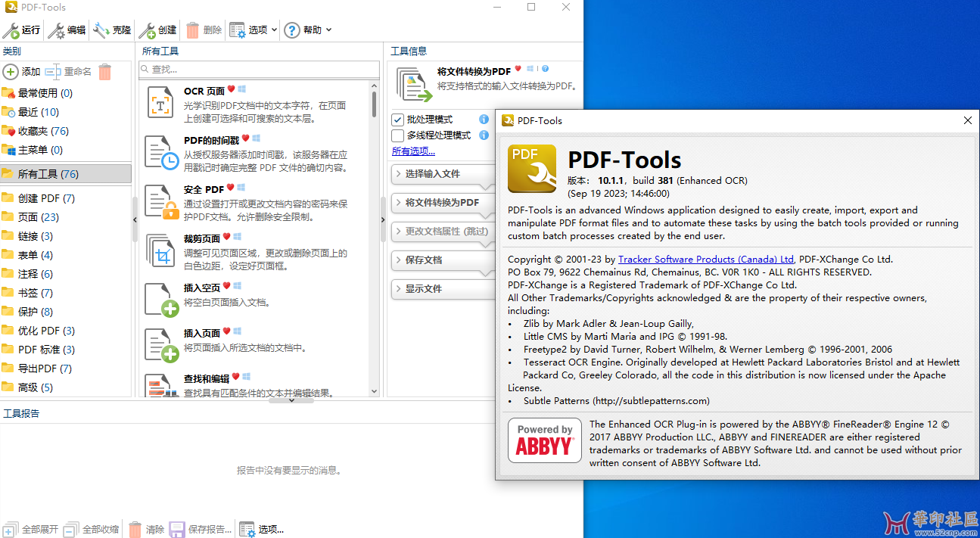Click the 克隆 (Clone) toolbar button

pos(113,30)
